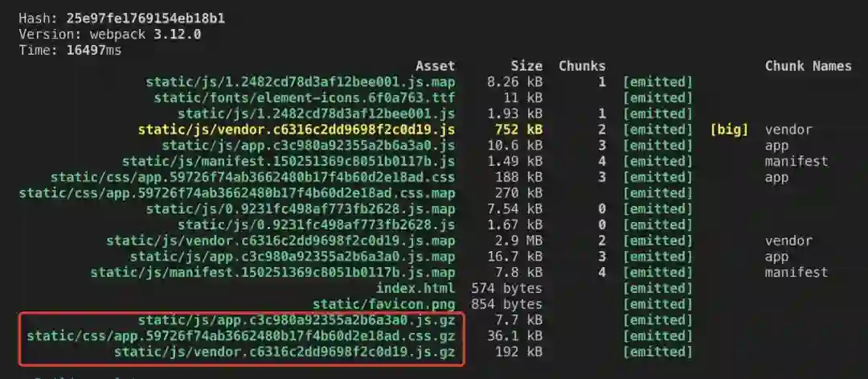Click the Chunk Names column header
The image size is (868, 379).
[809, 67]
